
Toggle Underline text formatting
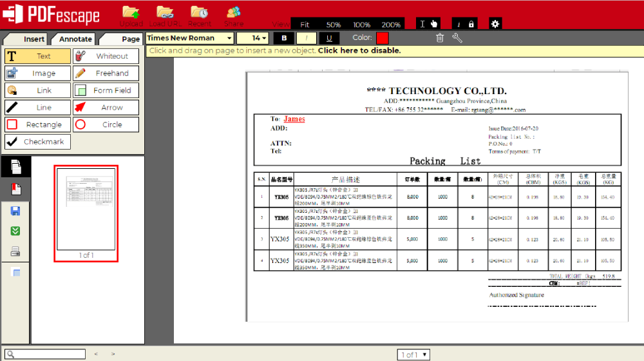[329, 38]
